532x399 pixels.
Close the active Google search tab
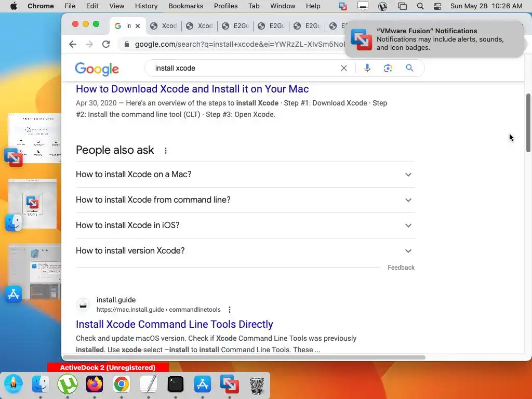138,26
